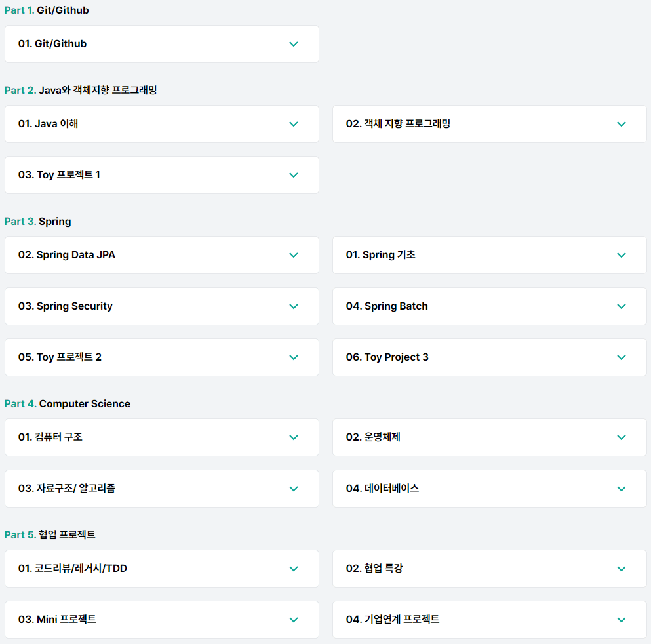
Task: Click the '01. Java 이해' title text
Action: [48, 124]
